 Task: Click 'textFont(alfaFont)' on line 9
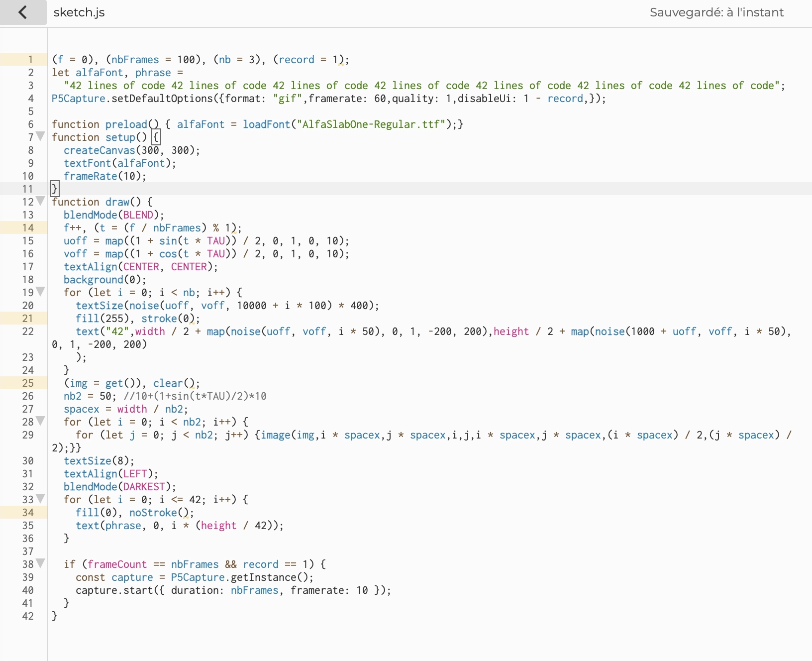(x=117, y=163)
